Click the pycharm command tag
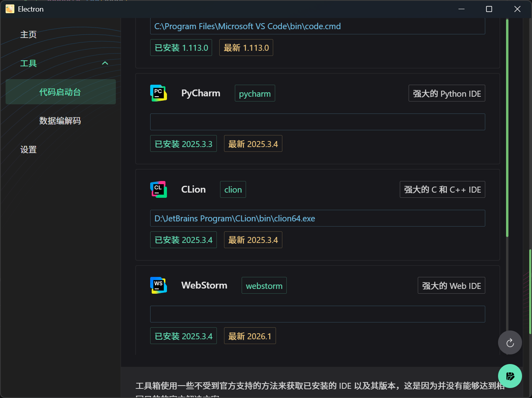Image resolution: width=532 pixels, height=398 pixels. tap(255, 94)
